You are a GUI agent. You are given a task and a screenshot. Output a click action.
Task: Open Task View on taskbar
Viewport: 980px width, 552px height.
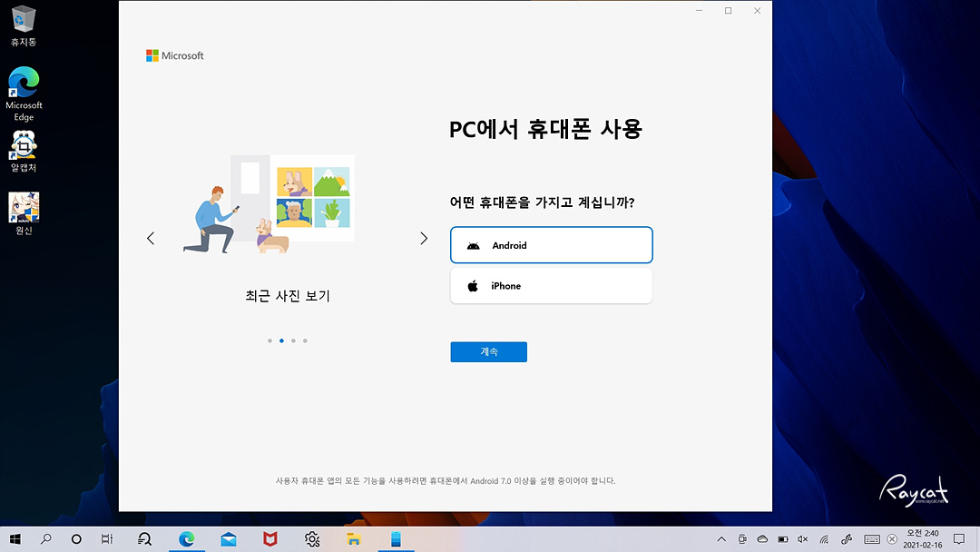tap(107, 539)
